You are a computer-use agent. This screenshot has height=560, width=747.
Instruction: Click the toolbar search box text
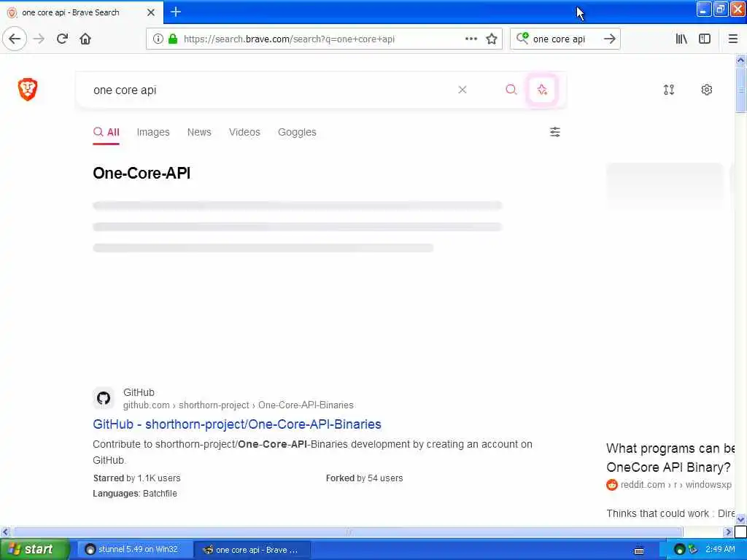pos(560,39)
